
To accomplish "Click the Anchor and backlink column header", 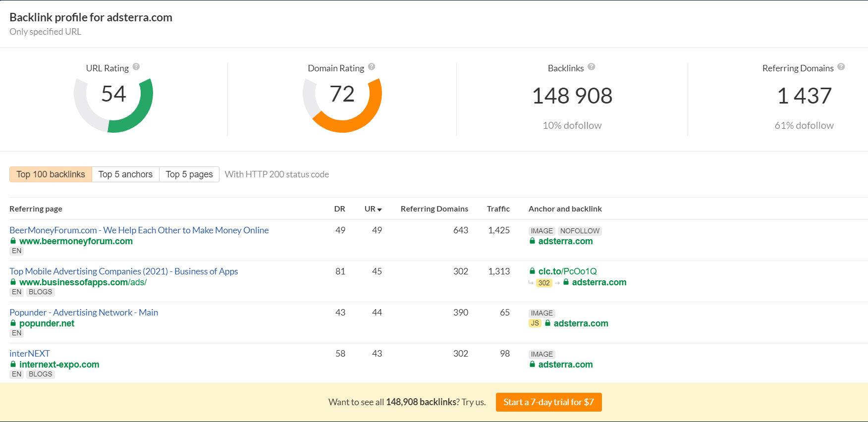I will (565, 209).
